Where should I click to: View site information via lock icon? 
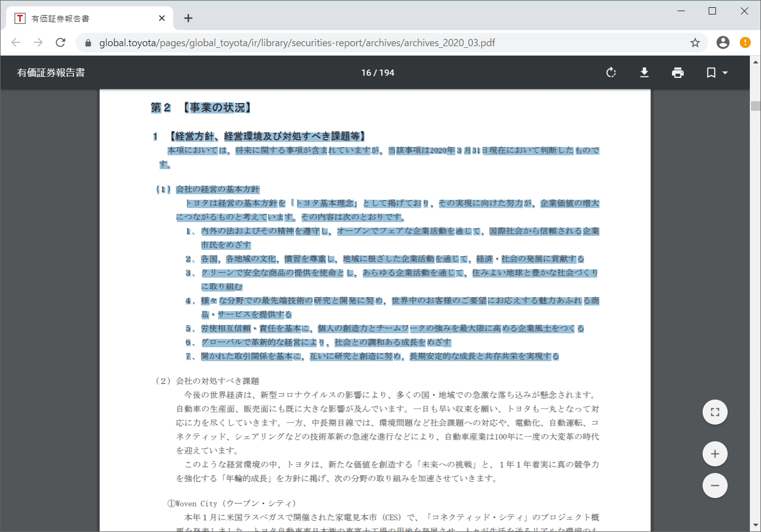[88, 43]
